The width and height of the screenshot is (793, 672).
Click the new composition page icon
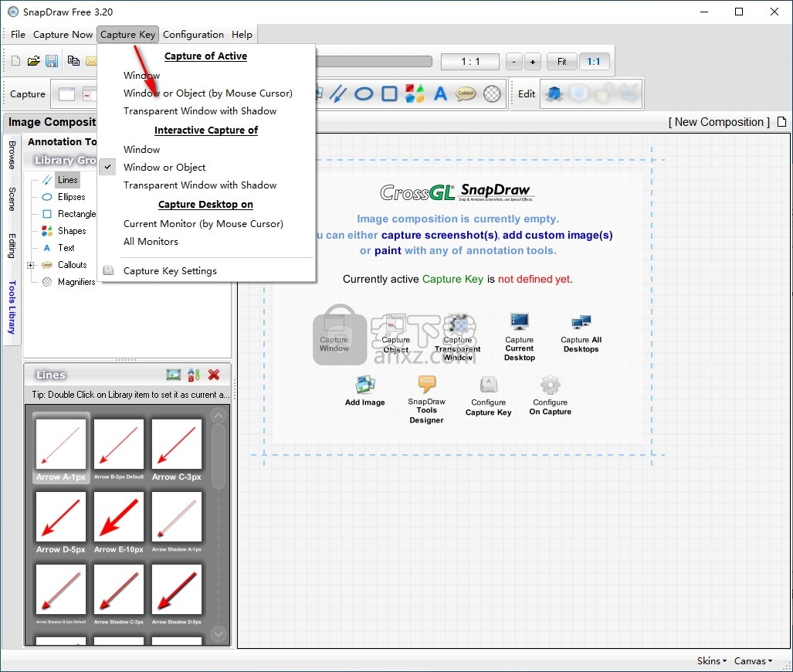pos(782,122)
